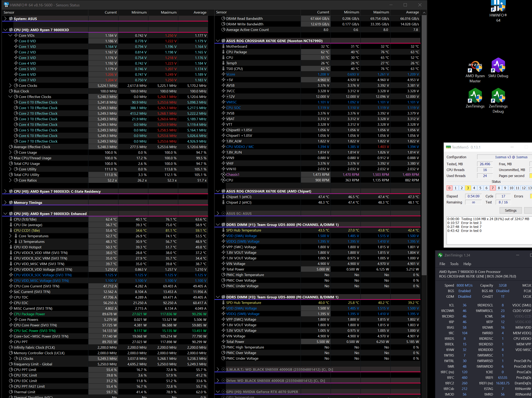
Task: Click the Maximum column header left panel
Action: tap(168, 12)
